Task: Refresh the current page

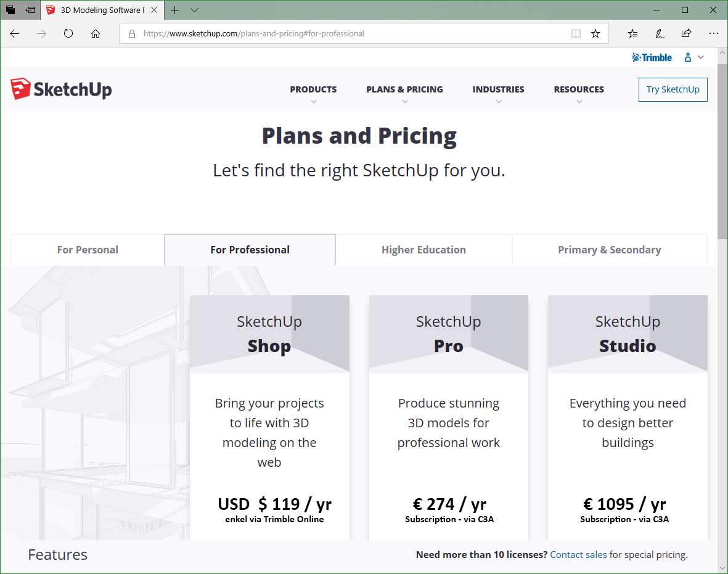Action: pyautogui.click(x=68, y=33)
